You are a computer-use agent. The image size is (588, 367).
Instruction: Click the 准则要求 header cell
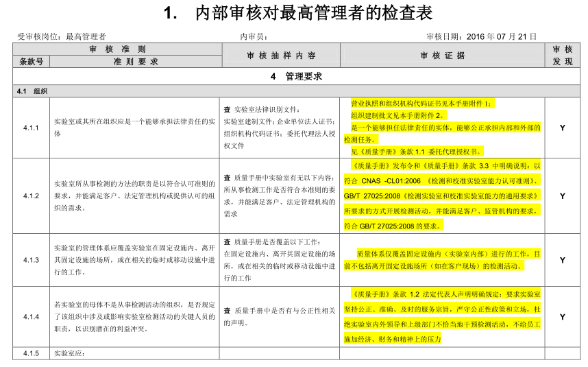click(x=136, y=62)
